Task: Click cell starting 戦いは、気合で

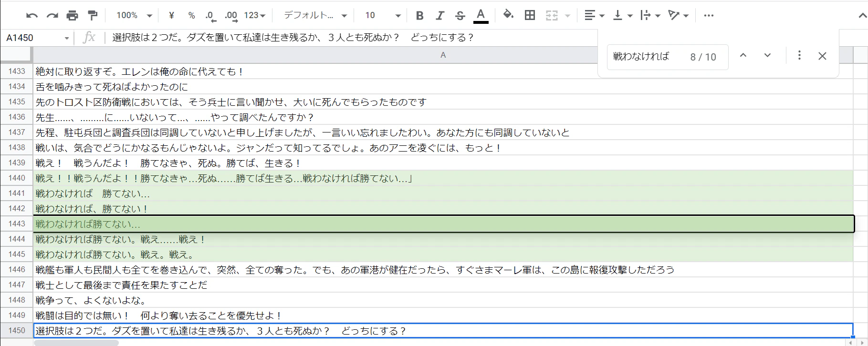Action: tap(443, 148)
